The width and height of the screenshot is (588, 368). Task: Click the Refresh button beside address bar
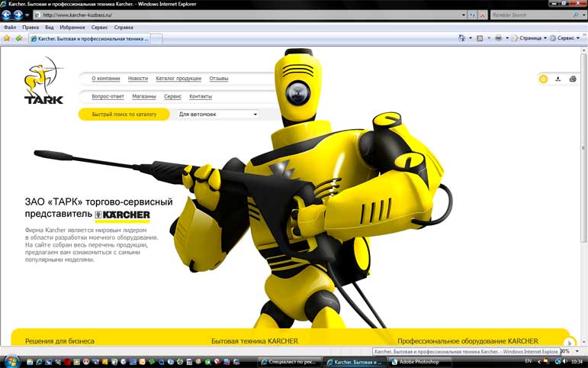pyautogui.click(x=473, y=15)
